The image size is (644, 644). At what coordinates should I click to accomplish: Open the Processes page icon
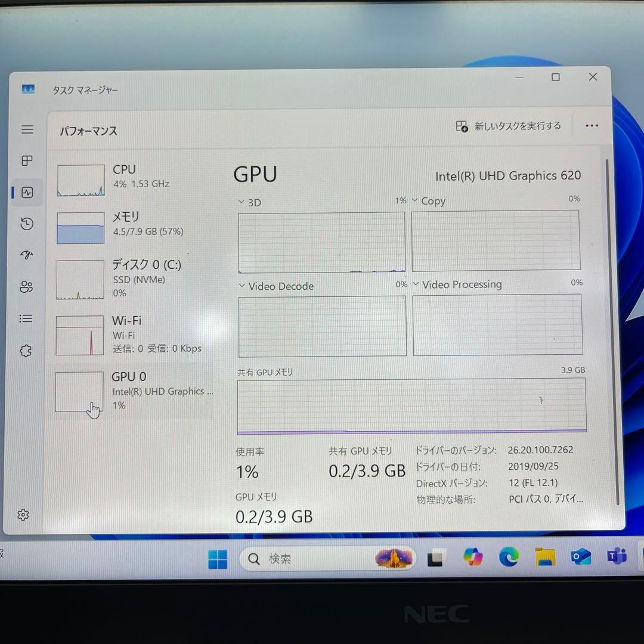click(26, 160)
